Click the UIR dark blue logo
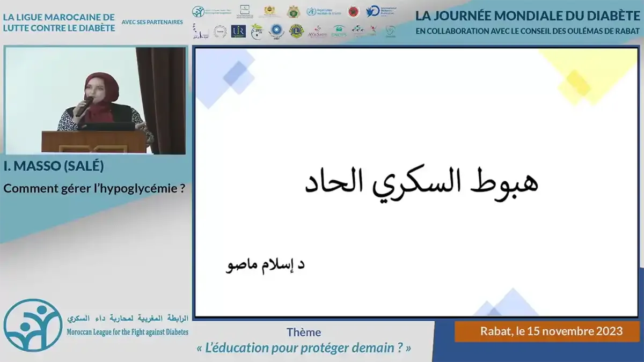The height and width of the screenshot is (362, 644). point(238,31)
